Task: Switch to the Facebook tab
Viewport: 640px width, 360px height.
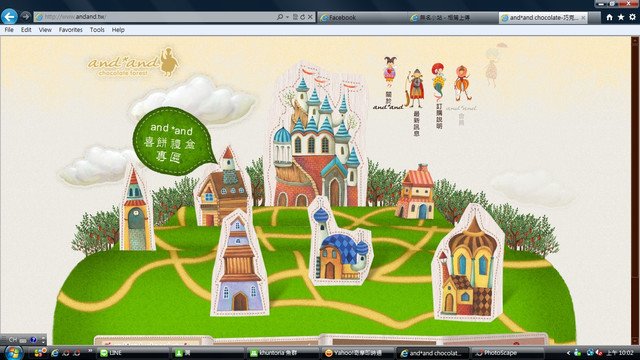Action: tap(362, 18)
